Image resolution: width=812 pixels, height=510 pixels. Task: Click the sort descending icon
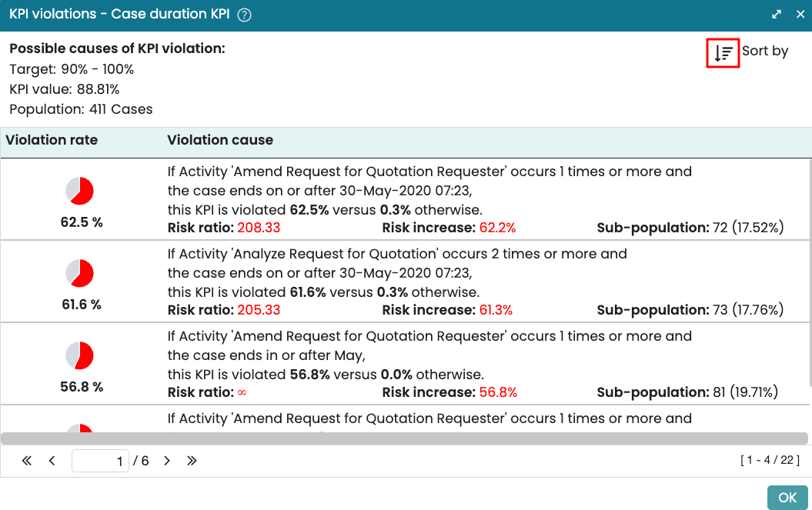coord(723,53)
